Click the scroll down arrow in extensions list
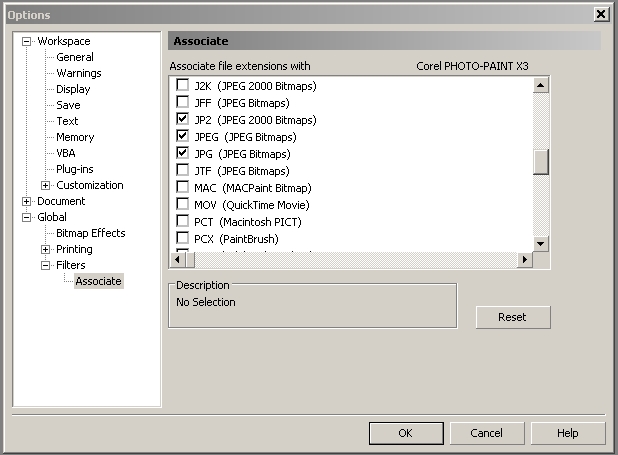Screen dimensions: 618x455 [541, 243]
